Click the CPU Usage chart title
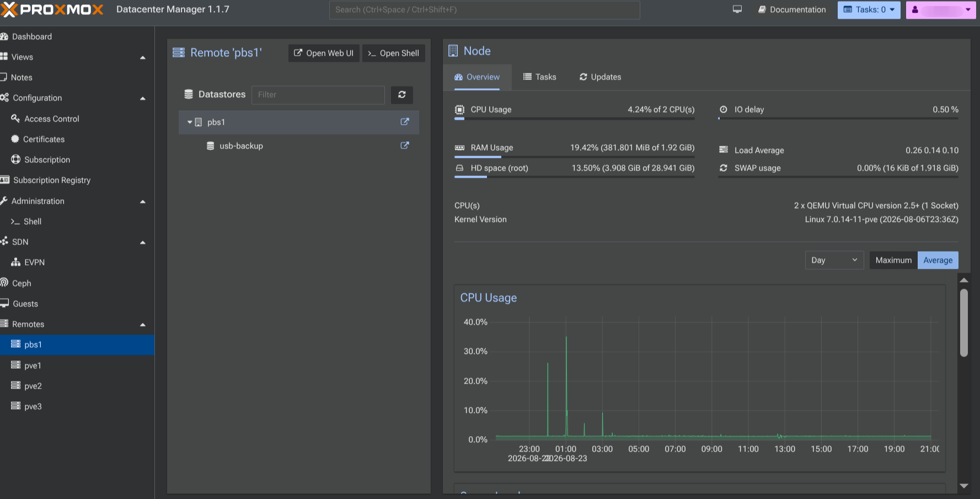The image size is (980, 499). [489, 298]
